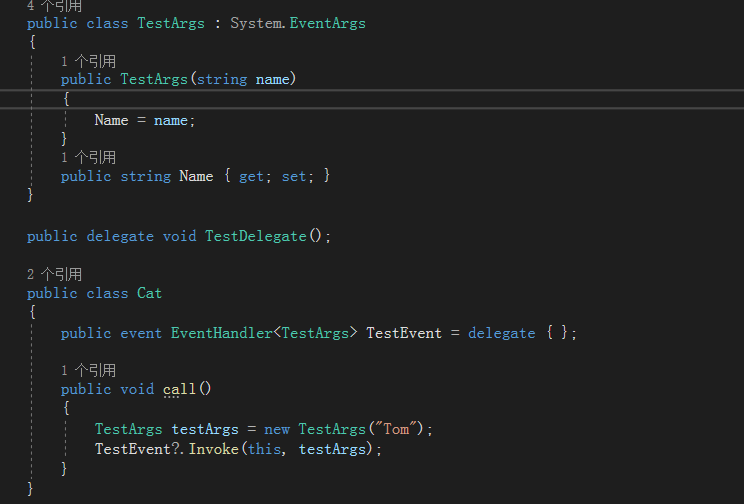Click 'TestEvent' in the Invoke line

pyautogui.click(x=132, y=449)
